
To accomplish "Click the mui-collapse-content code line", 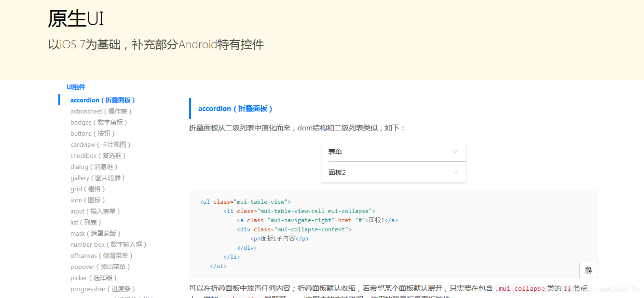I will click(x=294, y=229).
